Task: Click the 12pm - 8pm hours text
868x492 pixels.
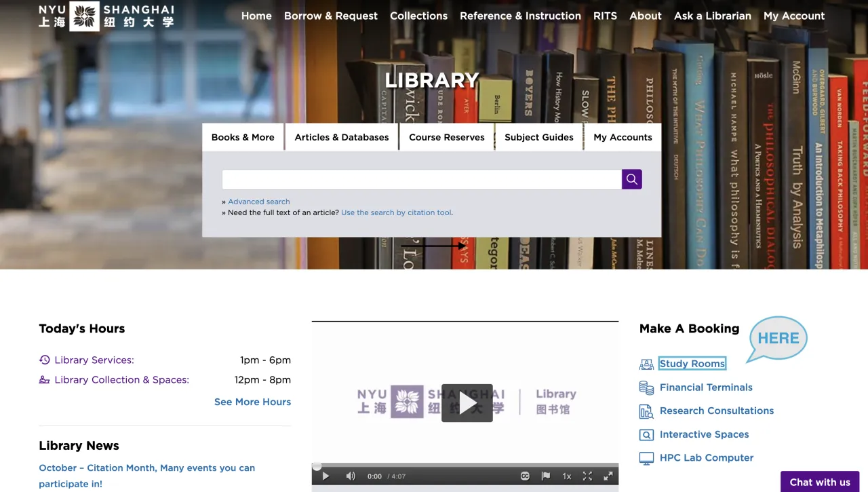Action: click(262, 380)
